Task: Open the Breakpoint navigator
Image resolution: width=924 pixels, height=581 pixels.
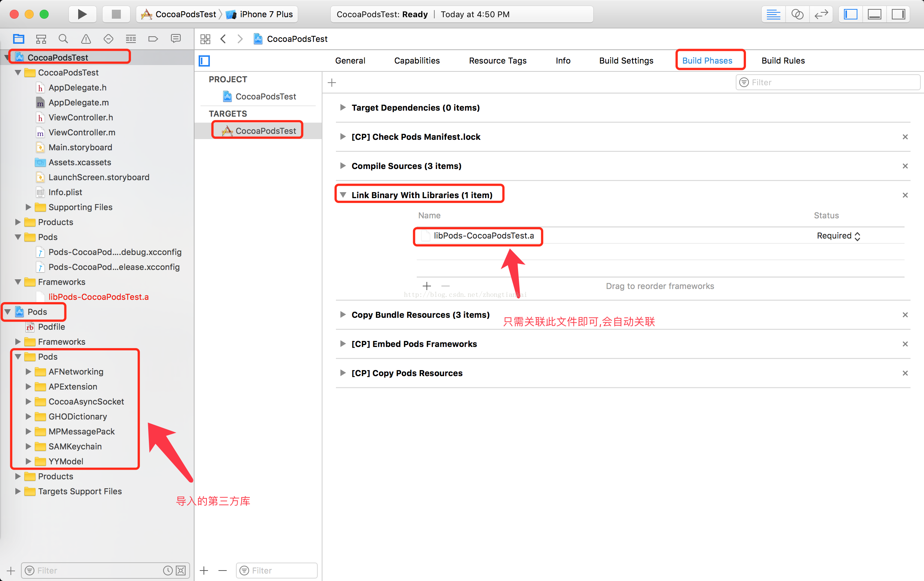Action: pyautogui.click(x=153, y=39)
